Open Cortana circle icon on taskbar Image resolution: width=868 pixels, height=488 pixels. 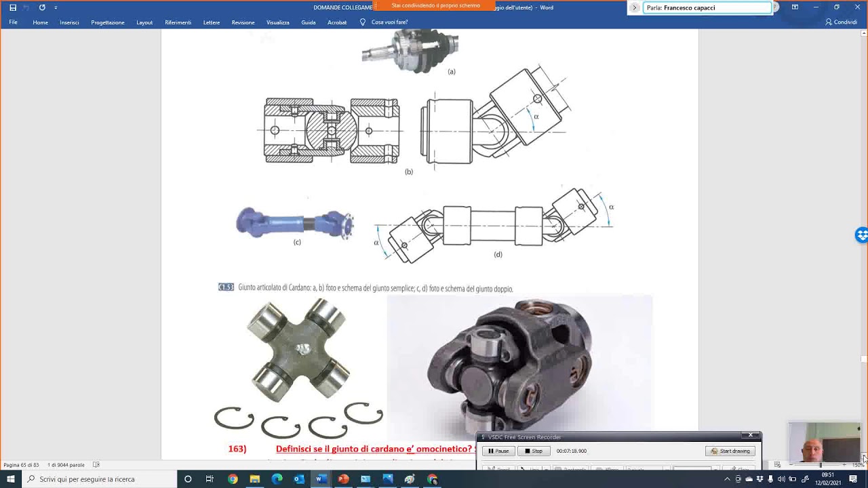[188, 479]
